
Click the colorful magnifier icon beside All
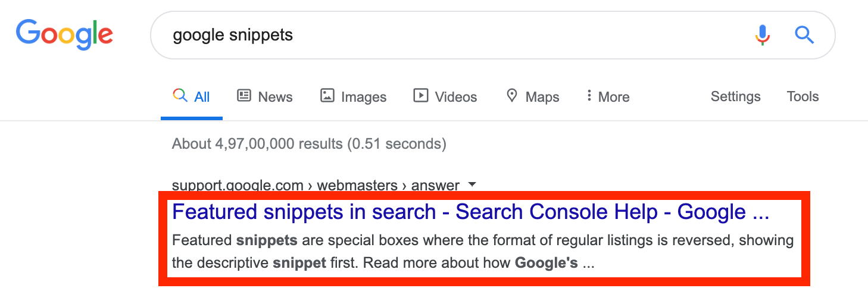[x=180, y=96]
